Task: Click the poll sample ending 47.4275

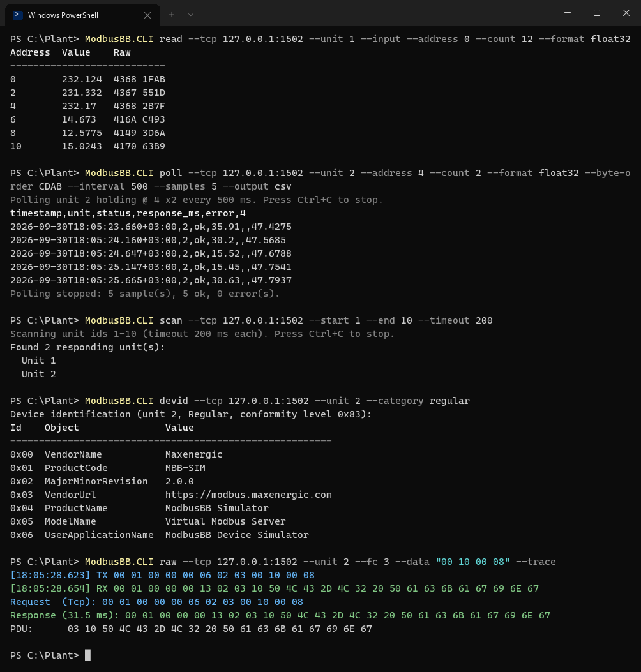Action: coord(151,227)
